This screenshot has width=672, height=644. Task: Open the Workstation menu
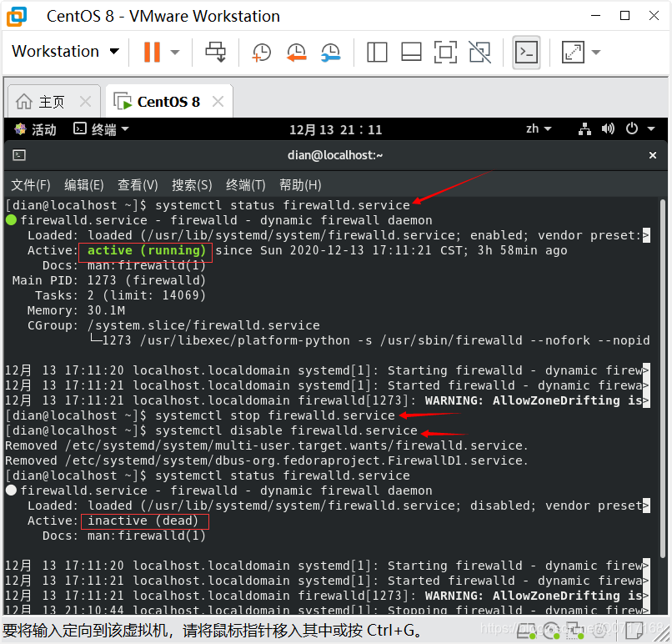tap(65, 52)
